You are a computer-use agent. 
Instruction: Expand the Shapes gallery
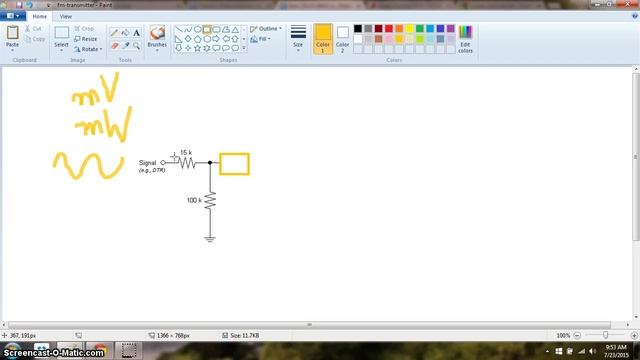click(x=244, y=48)
